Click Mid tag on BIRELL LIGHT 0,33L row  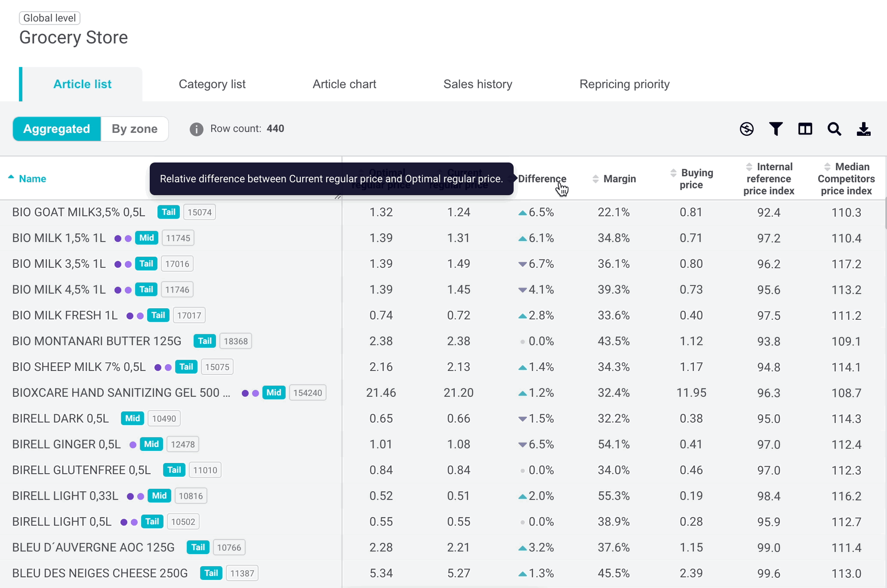click(x=159, y=496)
